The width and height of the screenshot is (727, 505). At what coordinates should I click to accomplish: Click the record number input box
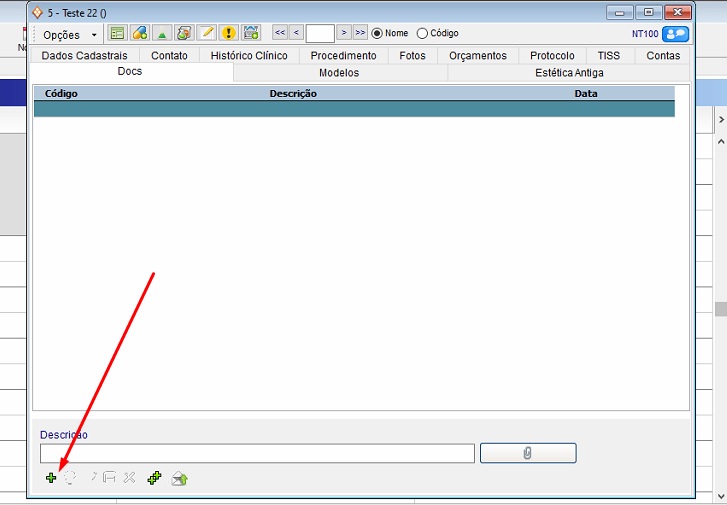tap(320, 33)
